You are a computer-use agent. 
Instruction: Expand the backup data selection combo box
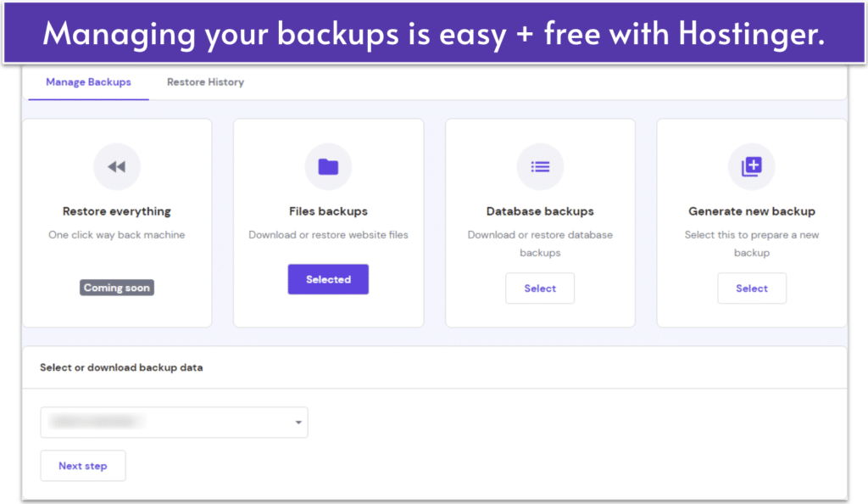pos(174,422)
